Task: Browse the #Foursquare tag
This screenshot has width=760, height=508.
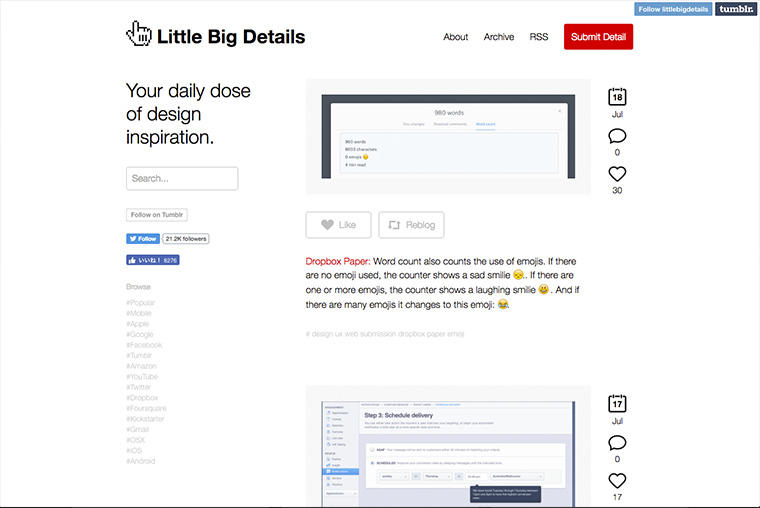Action: (x=146, y=409)
